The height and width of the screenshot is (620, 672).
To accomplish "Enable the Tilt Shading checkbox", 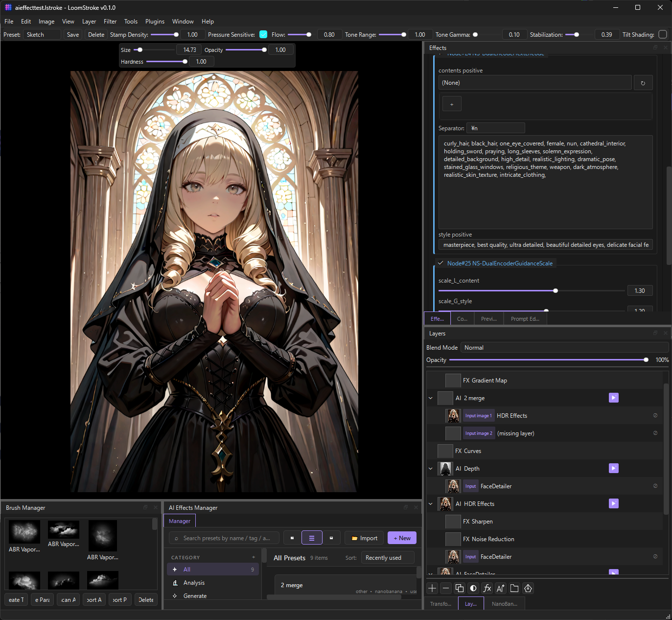I will (x=663, y=34).
